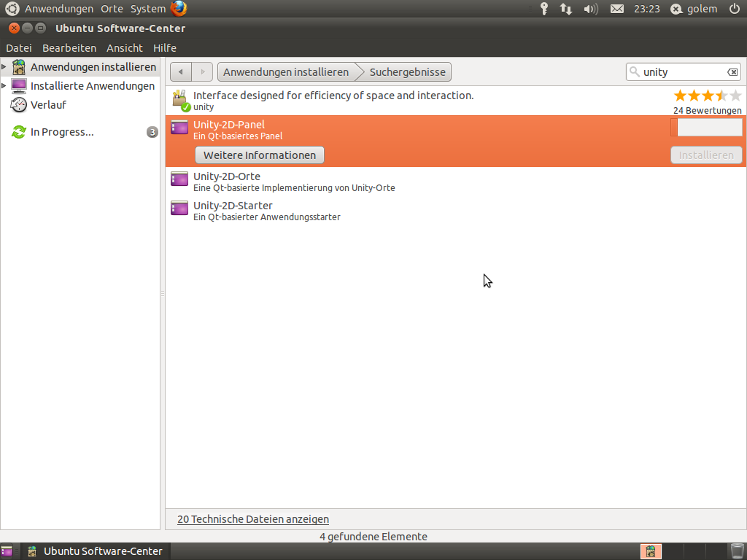The height and width of the screenshot is (560, 747).
Task: Open the Bearbeiten menu
Action: coord(69,47)
